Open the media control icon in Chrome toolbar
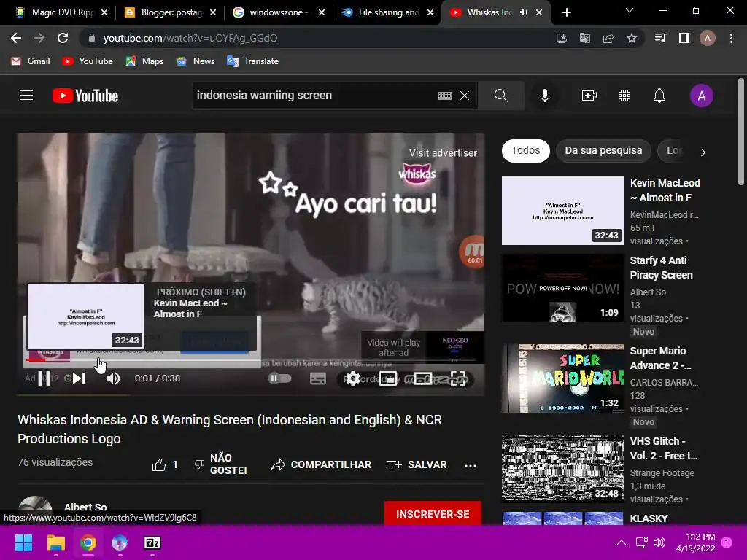Image resolution: width=747 pixels, height=560 pixels. click(660, 38)
